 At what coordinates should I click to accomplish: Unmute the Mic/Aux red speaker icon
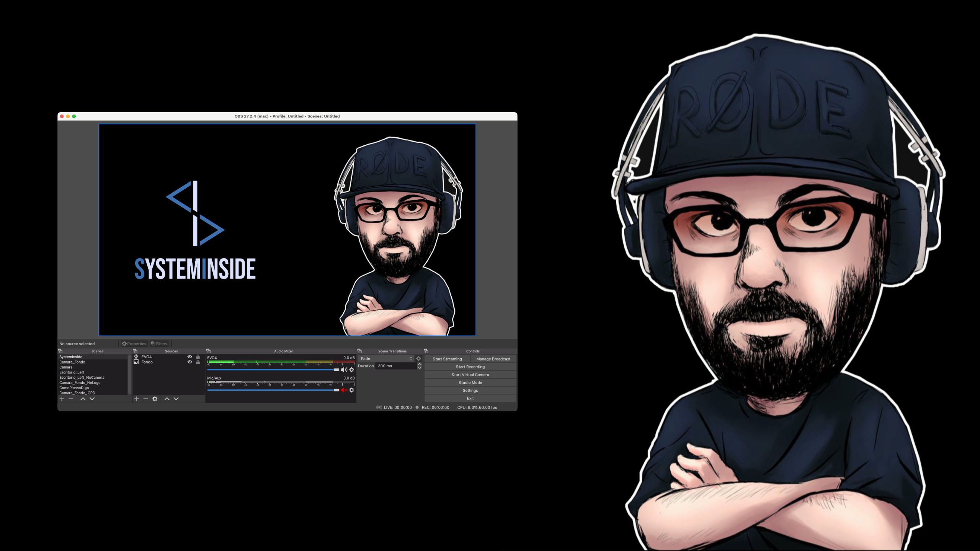[x=344, y=390]
